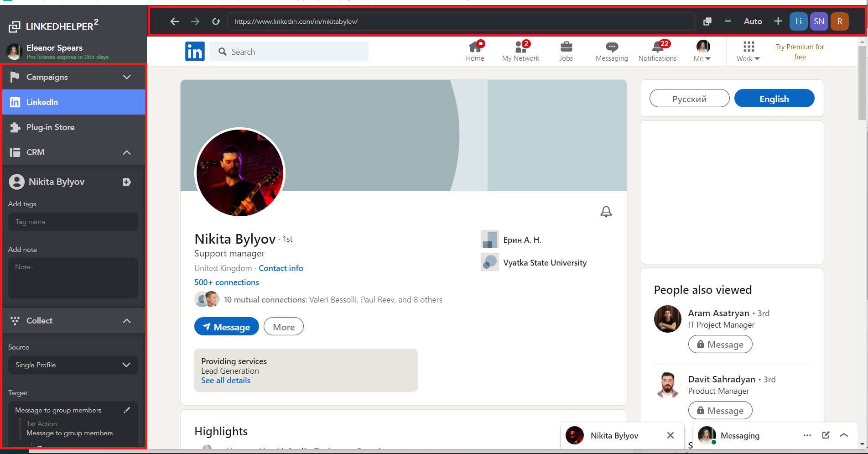Open the Plug-in Store
Screen dimensions: 868x454
[x=74, y=127]
